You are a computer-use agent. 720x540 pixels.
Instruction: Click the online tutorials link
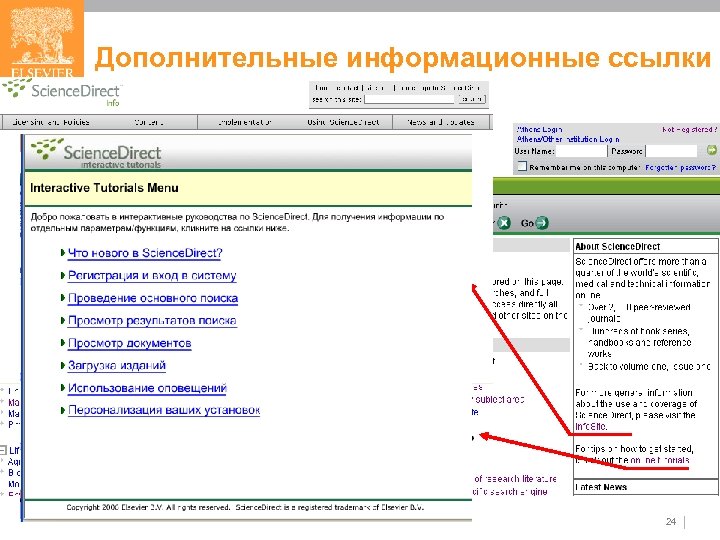point(660,460)
